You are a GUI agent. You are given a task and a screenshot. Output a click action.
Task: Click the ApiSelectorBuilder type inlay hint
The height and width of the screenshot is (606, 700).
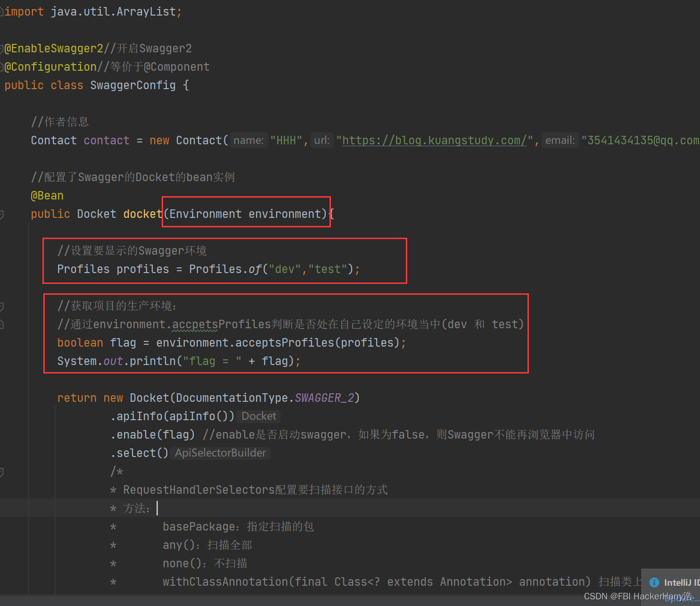point(221,453)
